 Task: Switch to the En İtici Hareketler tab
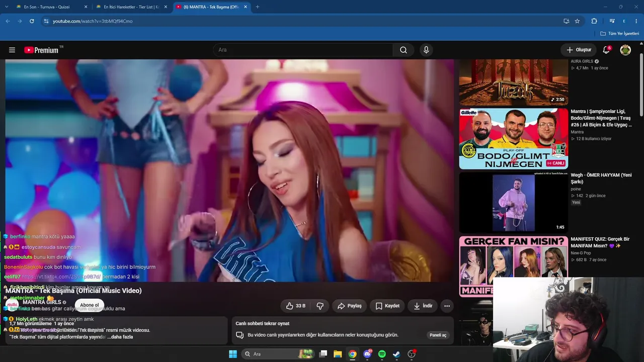(131, 7)
